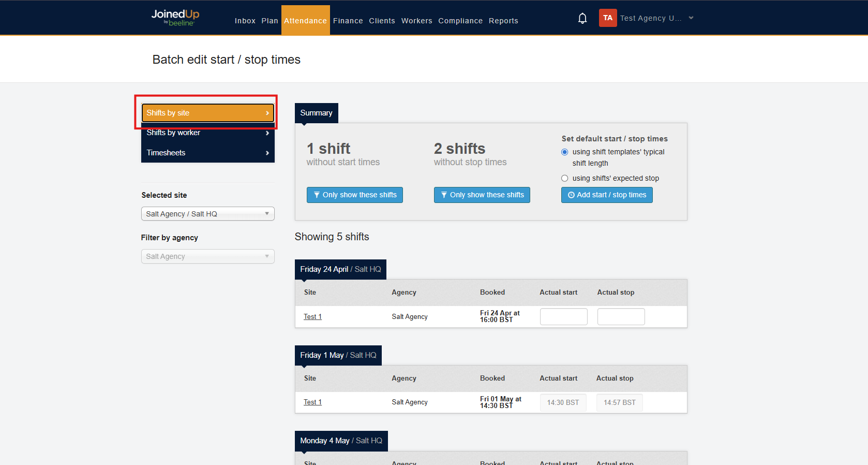Select Shifts by site in sidebar
The image size is (868, 465).
tap(208, 113)
